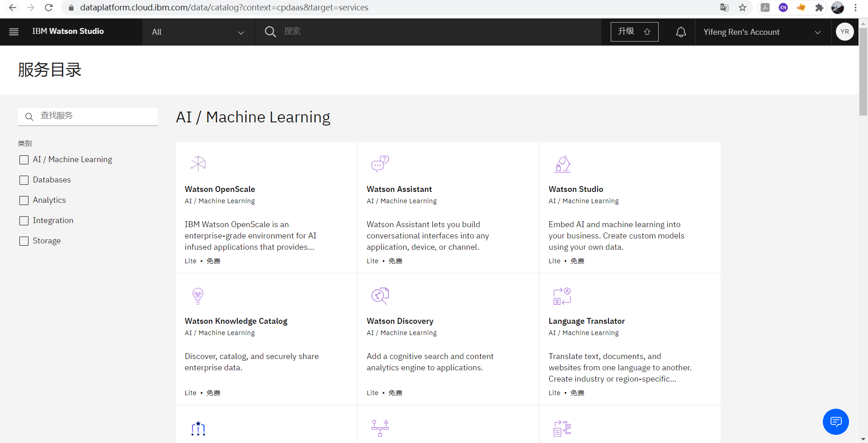Click the 查找服务 magnifier icon

pos(29,117)
